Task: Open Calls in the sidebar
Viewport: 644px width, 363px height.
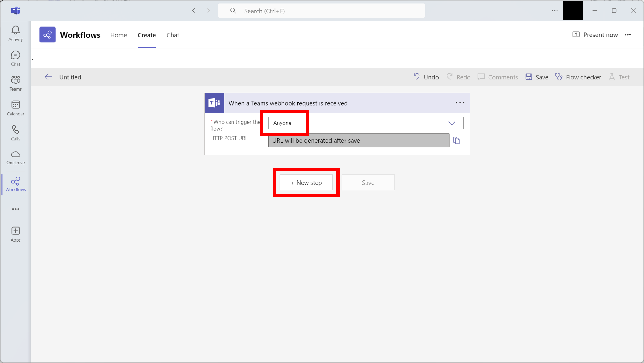Action: coord(16,133)
